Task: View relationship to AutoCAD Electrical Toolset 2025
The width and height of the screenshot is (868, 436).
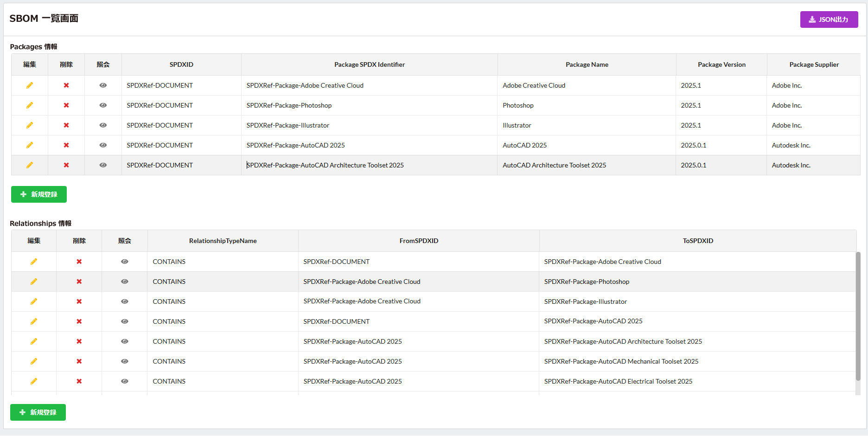Action: [125, 381]
